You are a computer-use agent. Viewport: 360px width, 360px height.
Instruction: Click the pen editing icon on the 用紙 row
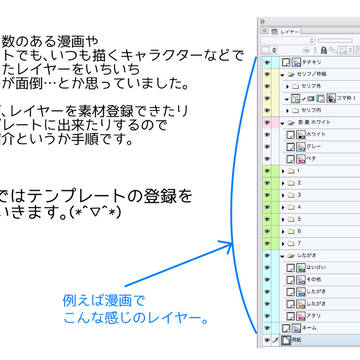[x=275, y=340]
